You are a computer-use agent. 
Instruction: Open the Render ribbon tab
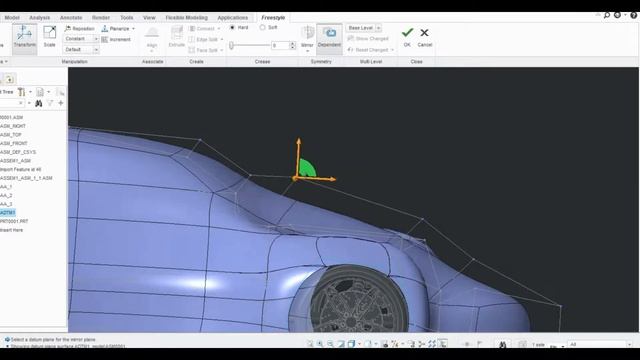tap(101, 18)
